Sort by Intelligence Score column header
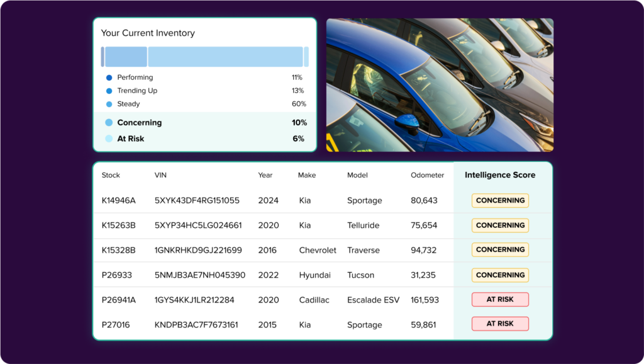 coord(500,175)
